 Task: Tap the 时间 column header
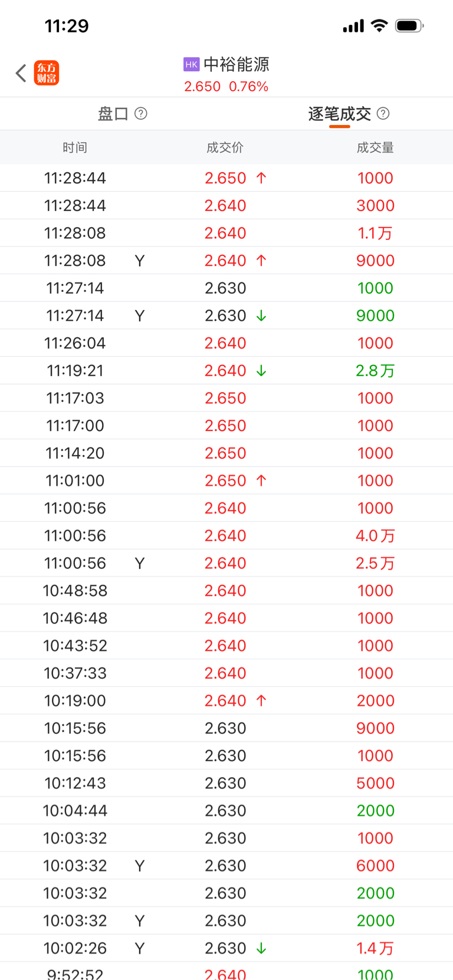click(x=75, y=147)
